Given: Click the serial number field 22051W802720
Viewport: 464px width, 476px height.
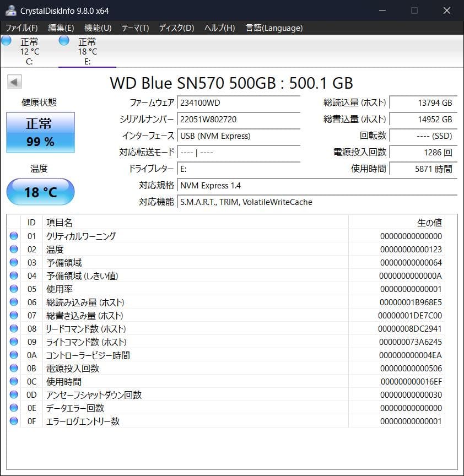Looking at the screenshot, I should 239,120.
